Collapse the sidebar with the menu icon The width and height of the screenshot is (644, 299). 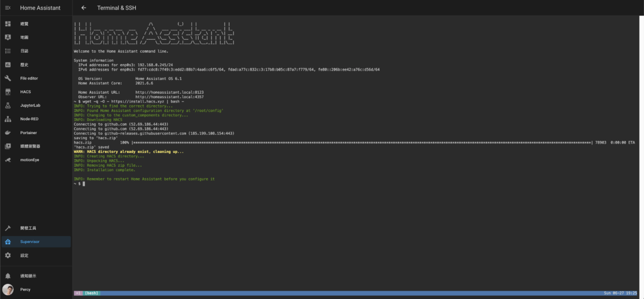[x=8, y=8]
